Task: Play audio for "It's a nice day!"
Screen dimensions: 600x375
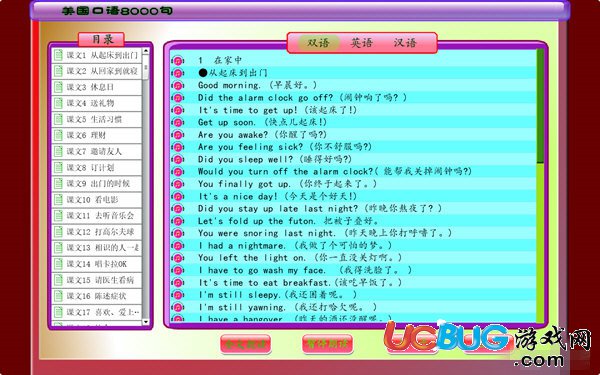Action: [x=178, y=196]
